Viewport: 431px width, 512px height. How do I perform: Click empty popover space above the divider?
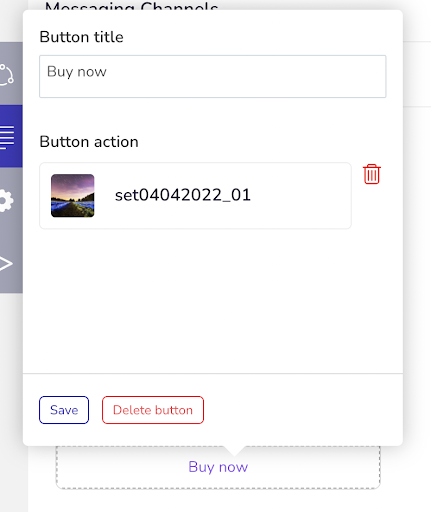click(213, 300)
